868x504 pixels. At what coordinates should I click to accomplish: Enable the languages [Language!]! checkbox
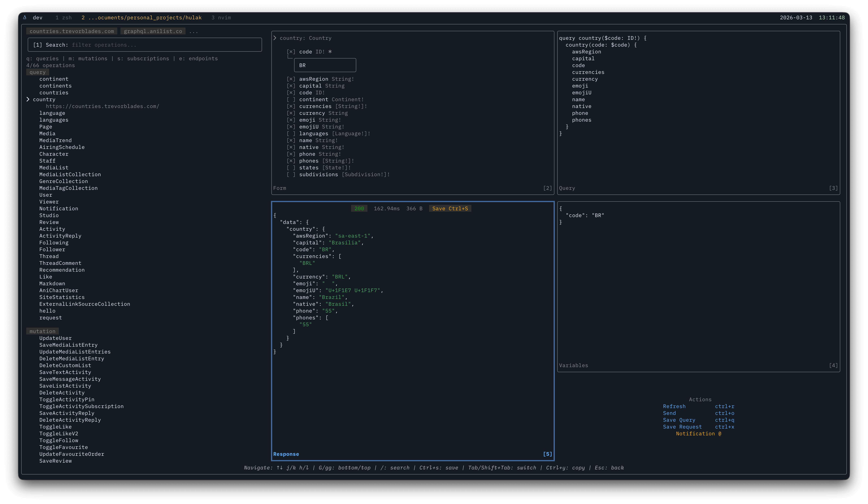[x=291, y=134]
